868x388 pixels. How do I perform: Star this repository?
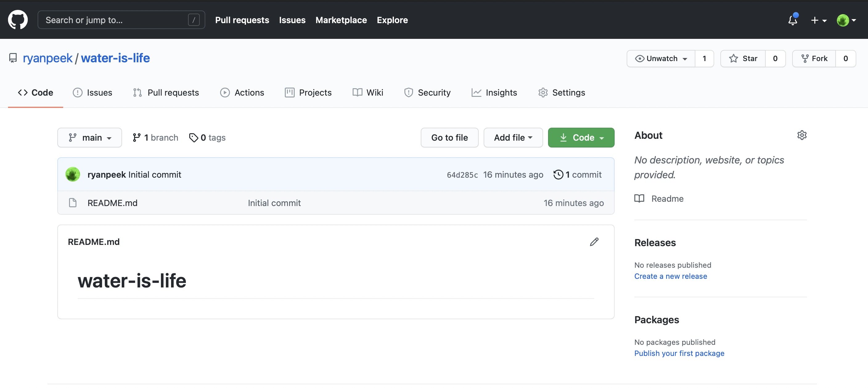[743, 59]
